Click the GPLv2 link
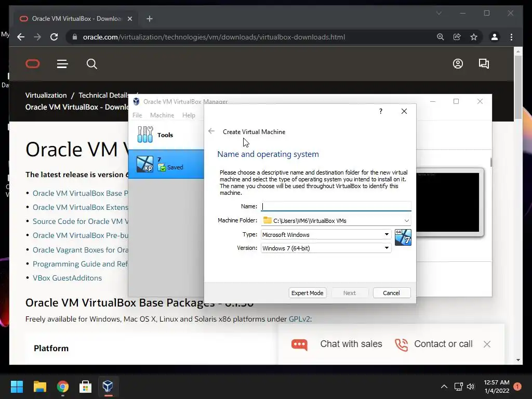This screenshot has height=399, width=532. coord(299,319)
